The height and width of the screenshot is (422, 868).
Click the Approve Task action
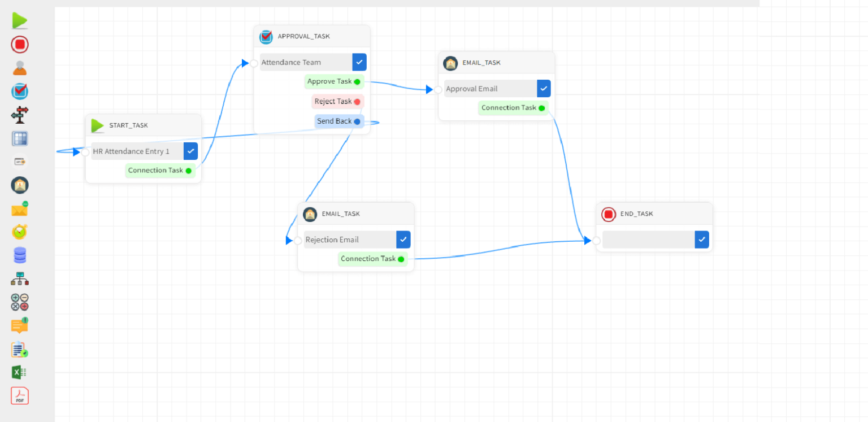[x=333, y=81]
